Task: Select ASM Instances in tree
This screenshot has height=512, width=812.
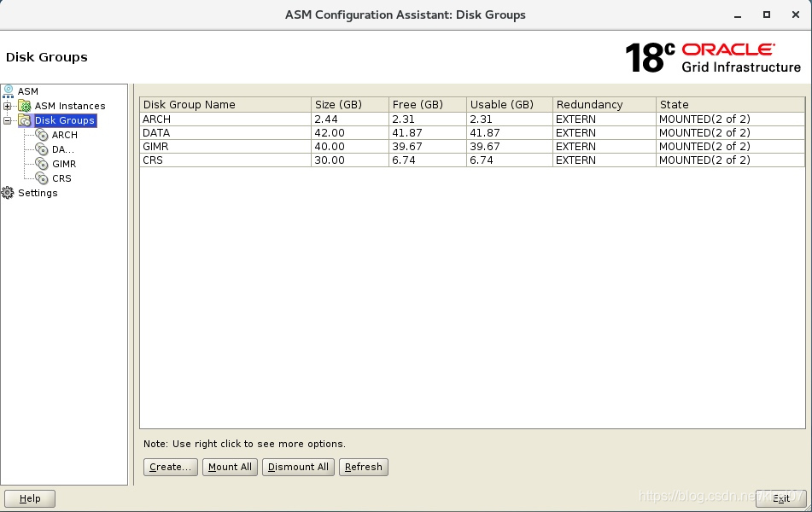Action: (70, 106)
